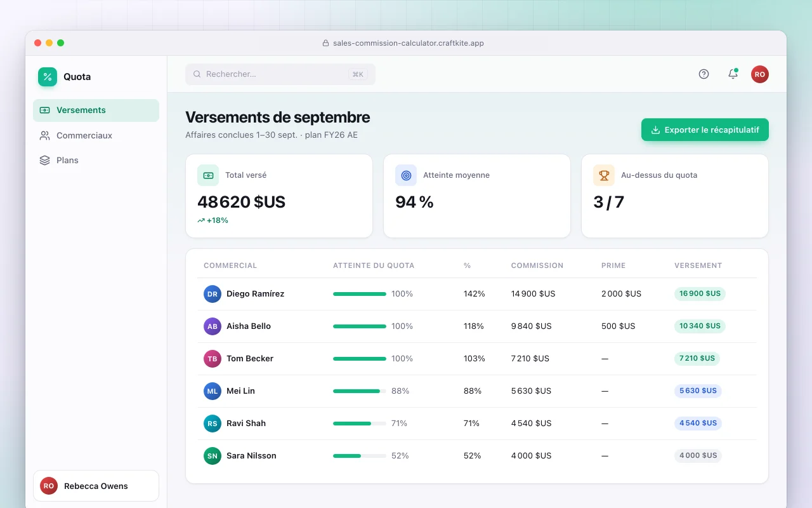This screenshot has height=508, width=812.
Task: Click the 2 000 $US prime value
Action: point(621,294)
